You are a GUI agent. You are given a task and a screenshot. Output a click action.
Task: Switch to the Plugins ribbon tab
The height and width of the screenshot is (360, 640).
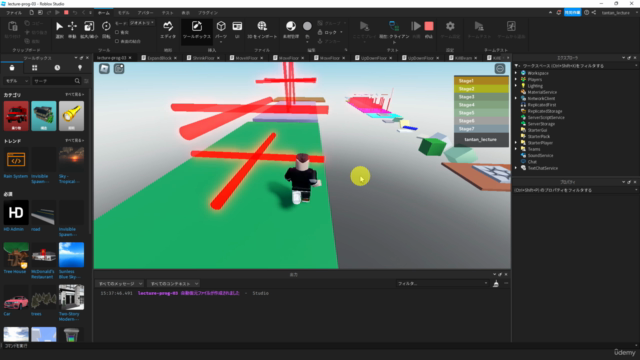click(208, 13)
